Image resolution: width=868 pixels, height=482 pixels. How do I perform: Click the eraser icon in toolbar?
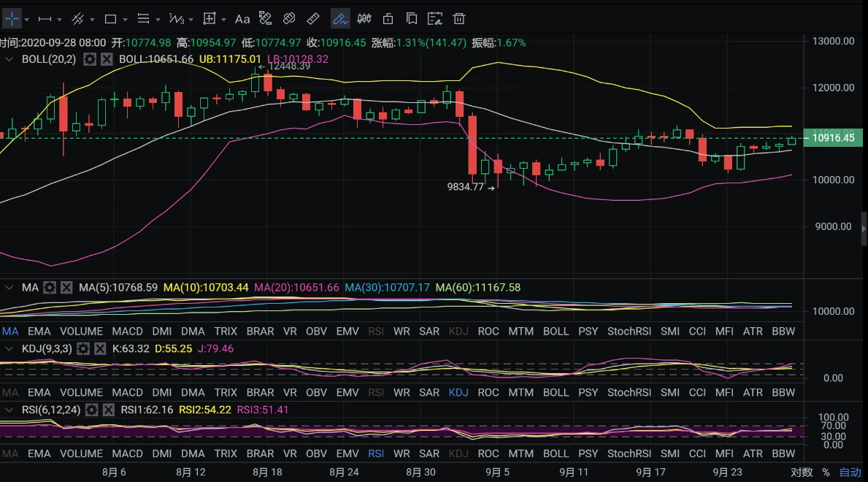pyautogui.click(x=289, y=19)
